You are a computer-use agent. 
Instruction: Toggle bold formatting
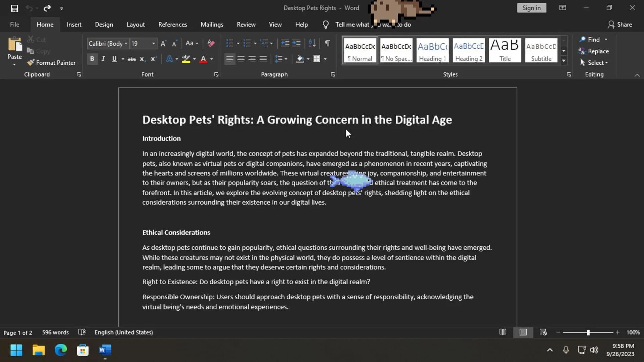pos(92,59)
